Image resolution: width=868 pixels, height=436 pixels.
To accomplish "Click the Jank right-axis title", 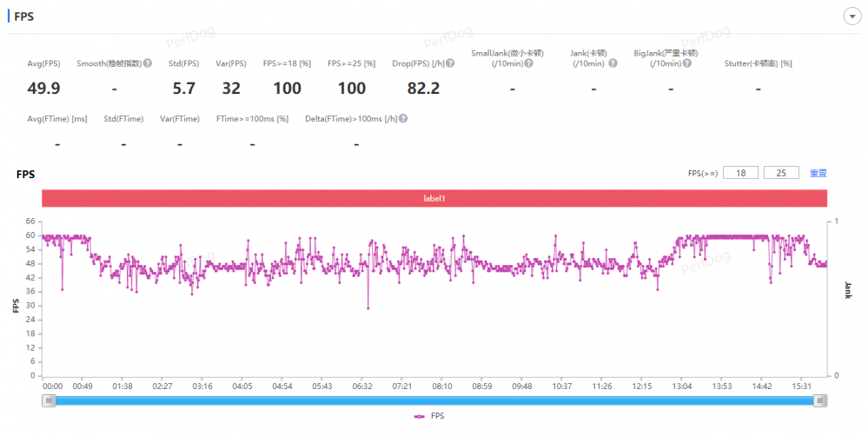I will point(847,290).
